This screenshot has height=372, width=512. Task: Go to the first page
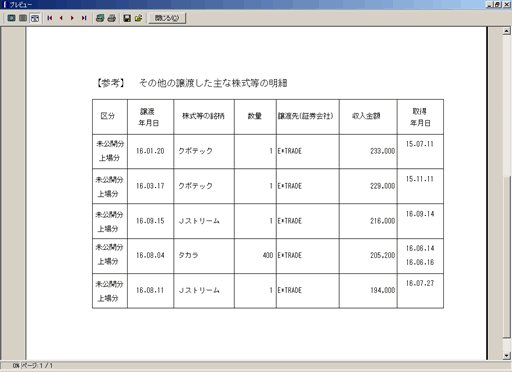click(x=50, y=18)
